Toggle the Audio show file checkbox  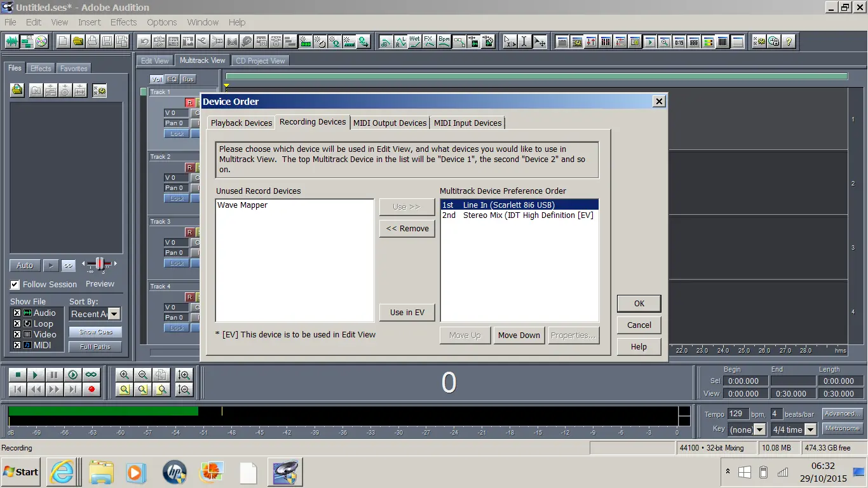tap(17, 313)
